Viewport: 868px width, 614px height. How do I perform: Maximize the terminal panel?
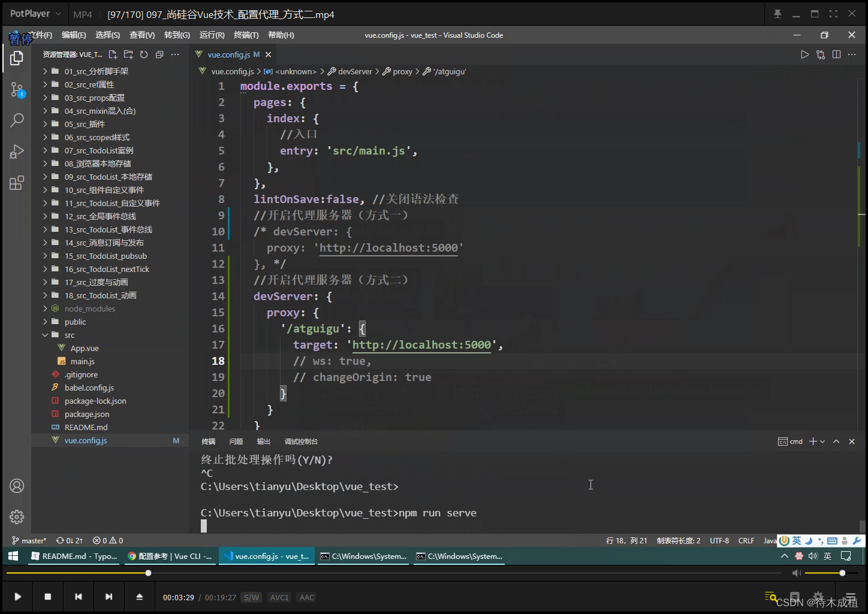(836, 441)
